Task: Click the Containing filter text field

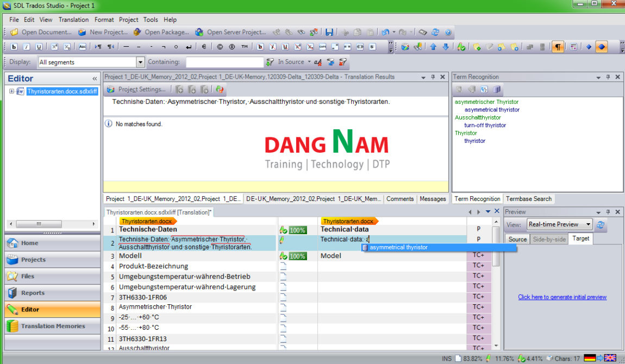Action: click(x=224, y=62)
